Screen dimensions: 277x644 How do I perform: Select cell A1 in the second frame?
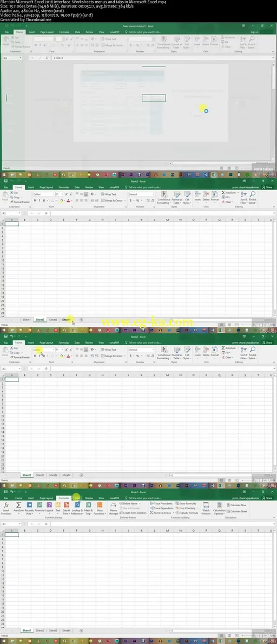coord(11,224)
